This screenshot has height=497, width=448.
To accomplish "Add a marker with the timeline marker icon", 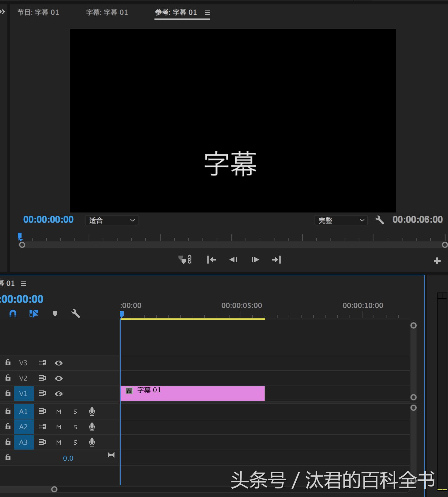I will [55, 314].
